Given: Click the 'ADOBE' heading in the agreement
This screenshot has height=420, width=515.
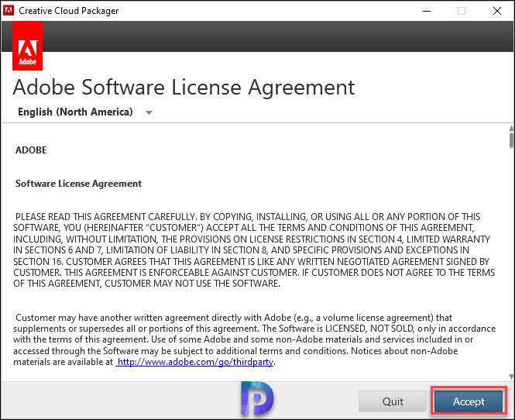Looking at the screenshot, I should tap(31, 150).
